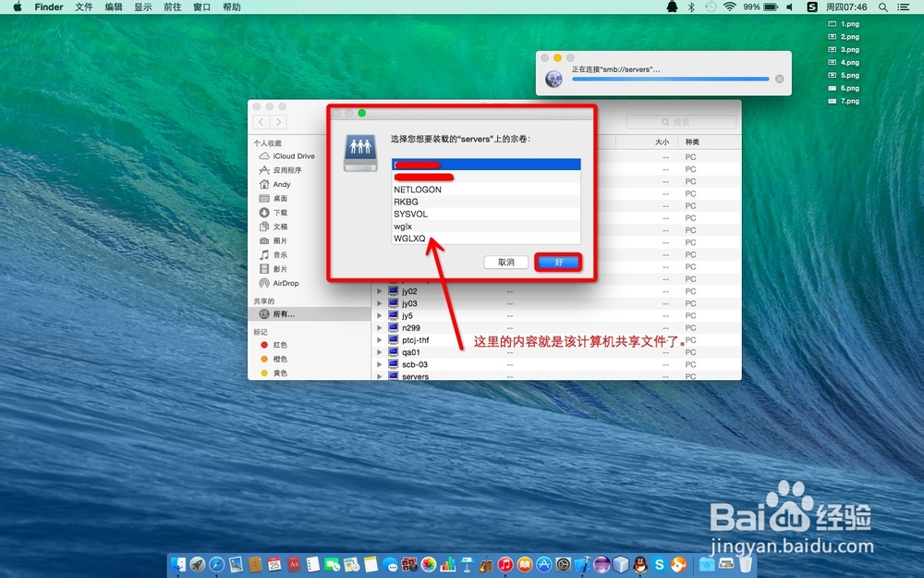Open Numbers bar chart icon in dock

[448, 564]
